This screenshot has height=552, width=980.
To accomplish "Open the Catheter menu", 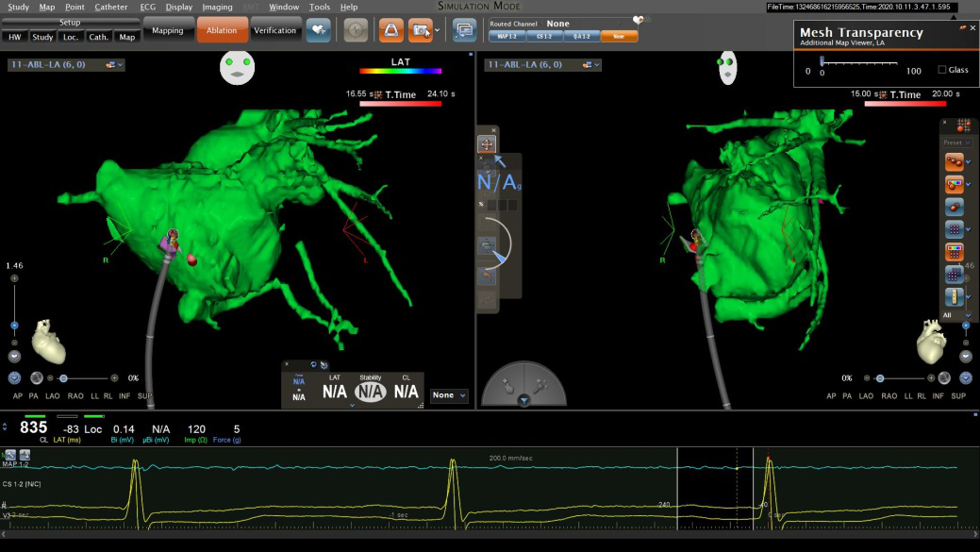I will point(111,7).
